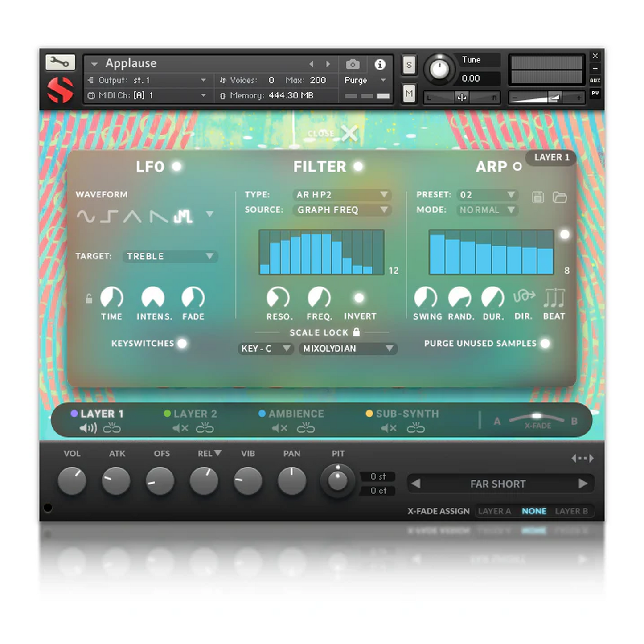Assign X-Fade to Layer A

494,511
